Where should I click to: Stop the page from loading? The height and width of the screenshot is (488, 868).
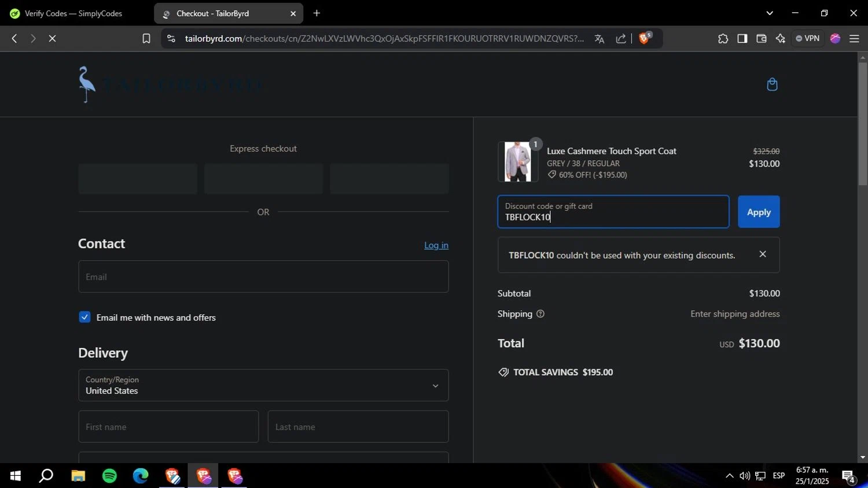tap(52, 39)
